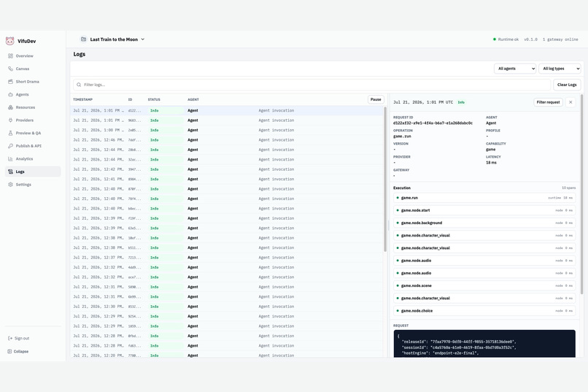Open the All log types dropdown

560,69
